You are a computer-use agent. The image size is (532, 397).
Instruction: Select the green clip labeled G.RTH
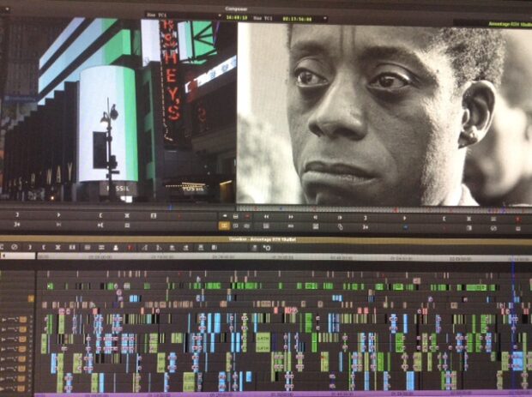pyautogui.click(x=263, y=342)
